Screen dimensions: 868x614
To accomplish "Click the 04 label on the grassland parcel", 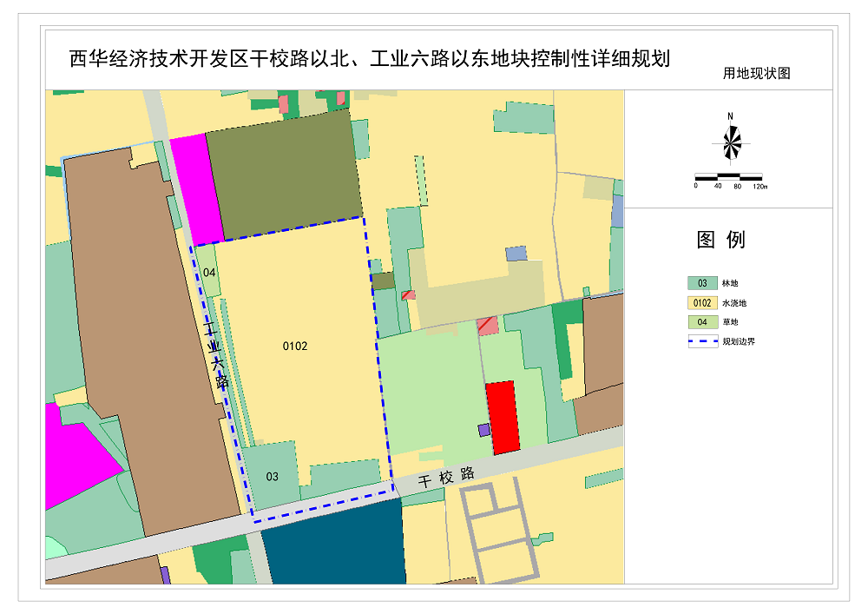I will [x=209, y=273].
